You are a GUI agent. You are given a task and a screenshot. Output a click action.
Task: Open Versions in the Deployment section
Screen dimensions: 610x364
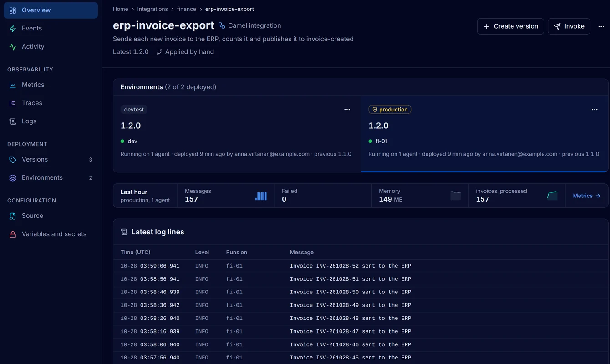(51, 159)
